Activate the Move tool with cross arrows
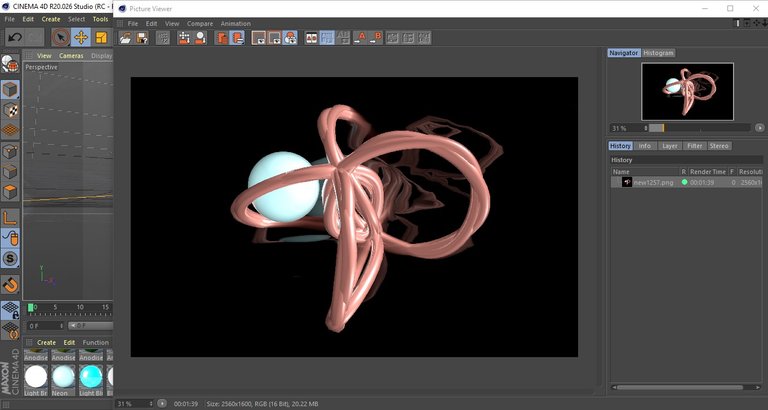Viewport: 768px width, 410px height. [x=81, y=37]
